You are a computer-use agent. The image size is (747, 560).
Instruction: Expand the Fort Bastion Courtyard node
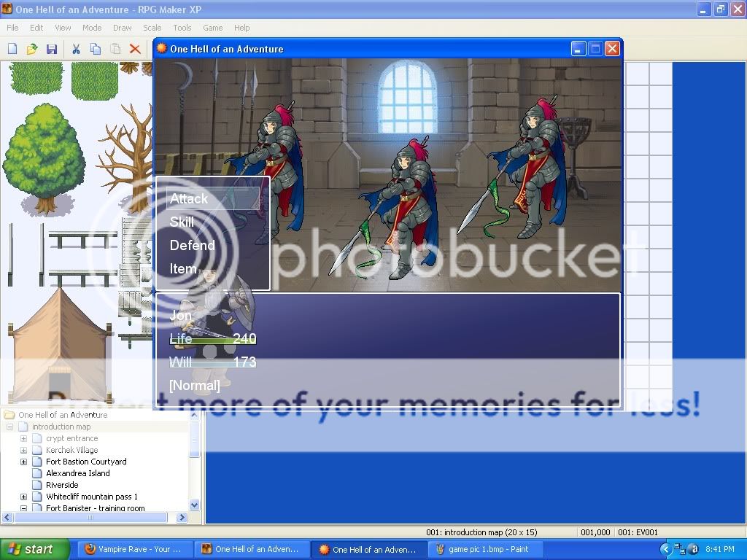click(x=23, y=462)
